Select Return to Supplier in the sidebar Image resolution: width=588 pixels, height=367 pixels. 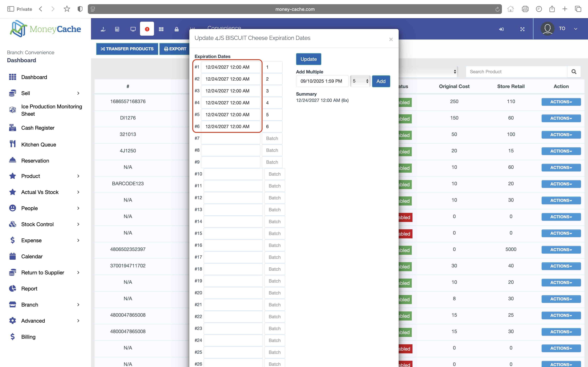(x=43, y=272)
